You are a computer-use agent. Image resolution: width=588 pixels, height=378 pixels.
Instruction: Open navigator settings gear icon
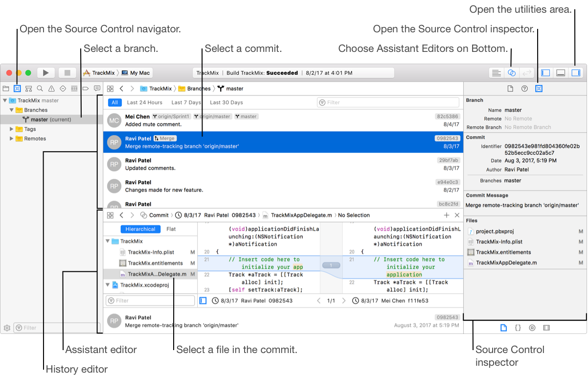click(7, 328)
